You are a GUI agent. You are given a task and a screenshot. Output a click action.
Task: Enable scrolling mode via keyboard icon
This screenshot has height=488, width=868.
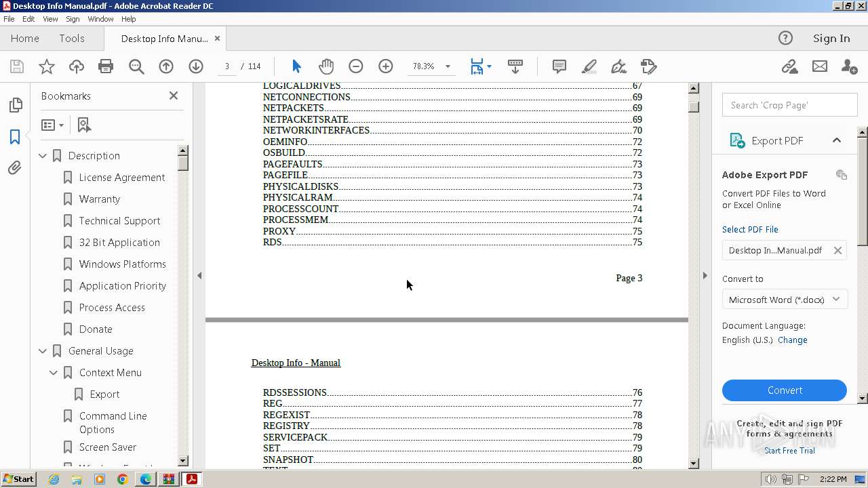515,66
